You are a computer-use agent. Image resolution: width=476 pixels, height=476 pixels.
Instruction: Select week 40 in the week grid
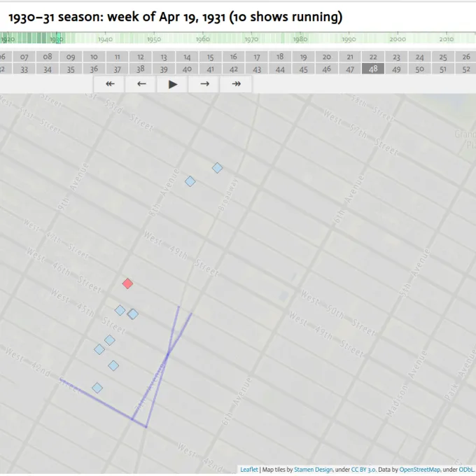[187, 69]
